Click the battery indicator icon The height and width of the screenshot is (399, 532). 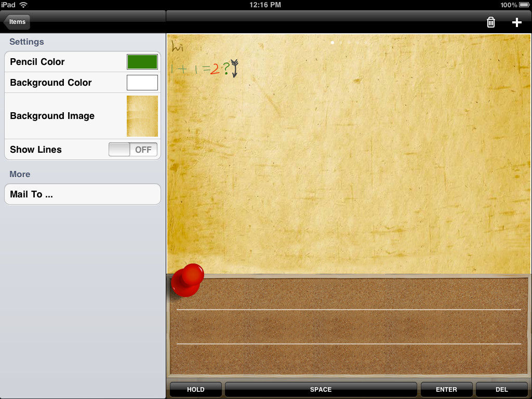(x=524, y=5)
